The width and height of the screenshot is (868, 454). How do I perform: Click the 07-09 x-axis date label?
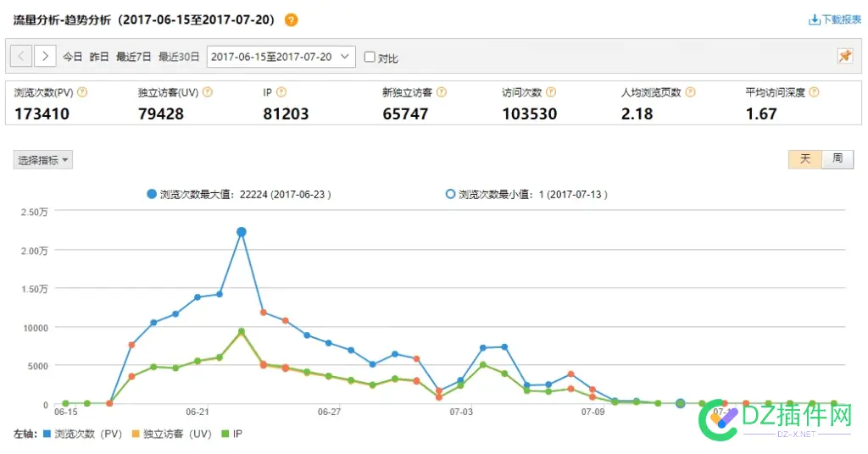(x=593, y=412)
